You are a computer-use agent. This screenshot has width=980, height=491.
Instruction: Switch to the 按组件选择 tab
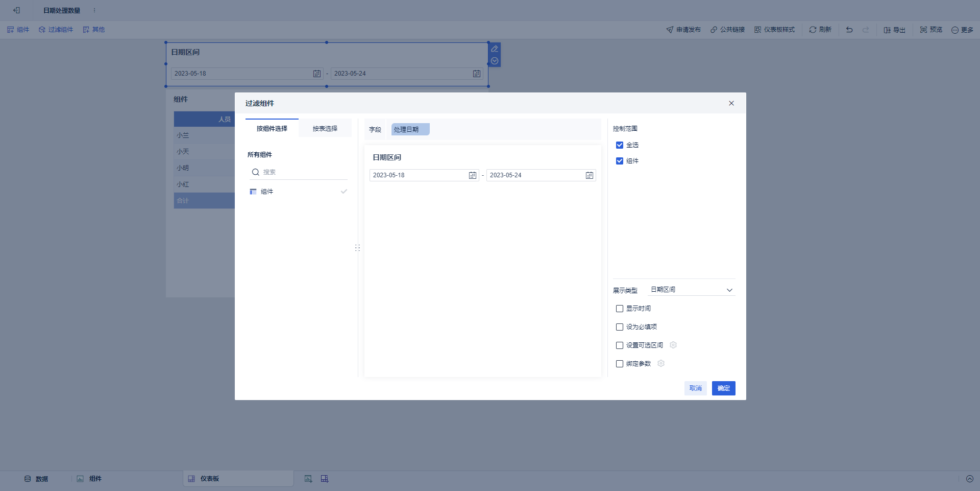coord(272,128)
